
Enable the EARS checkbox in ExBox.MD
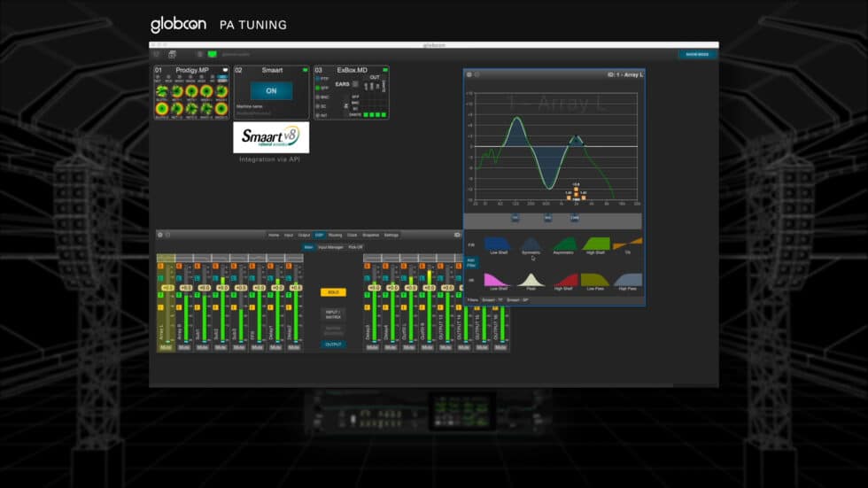point(355,83)
